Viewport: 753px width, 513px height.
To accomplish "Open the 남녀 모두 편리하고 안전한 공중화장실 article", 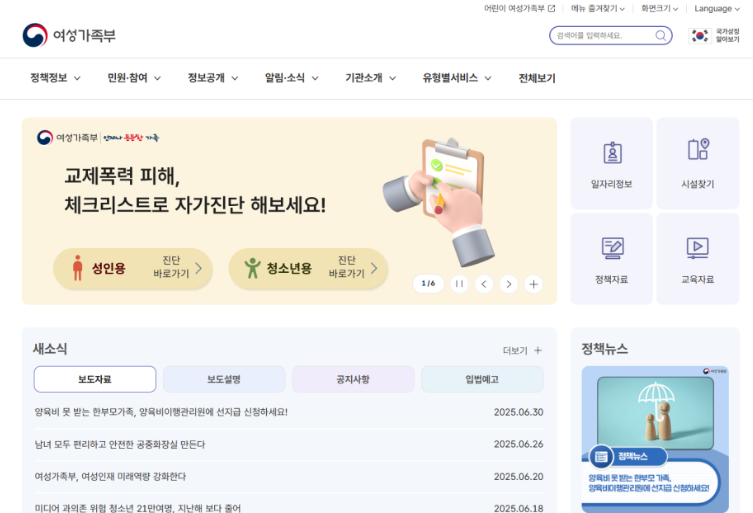I will click(x=120, y=444).
